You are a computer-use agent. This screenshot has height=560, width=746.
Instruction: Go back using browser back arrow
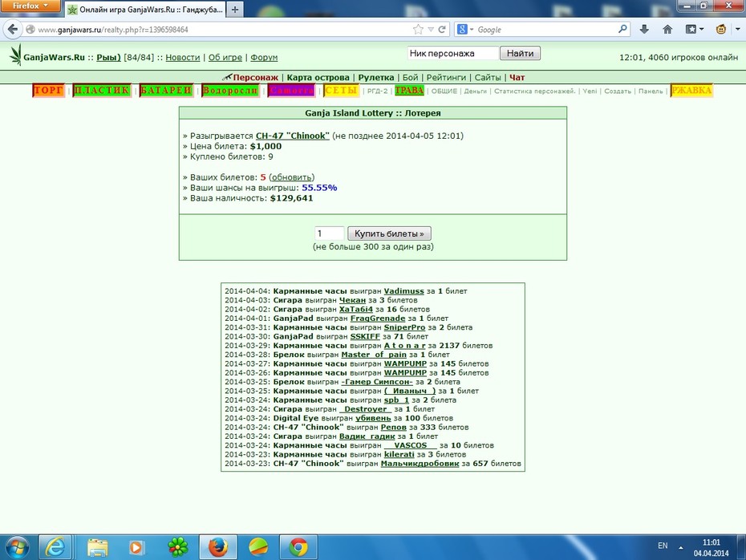pos(13,30)
